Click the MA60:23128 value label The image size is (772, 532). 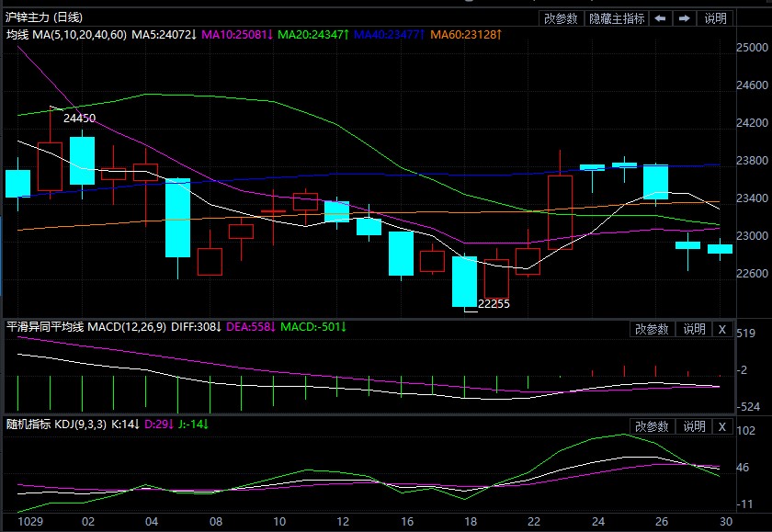(466, 35)
